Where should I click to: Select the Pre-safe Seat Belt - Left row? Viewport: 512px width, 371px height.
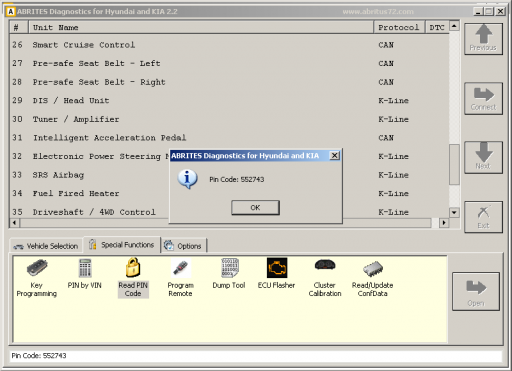(229, 63)
